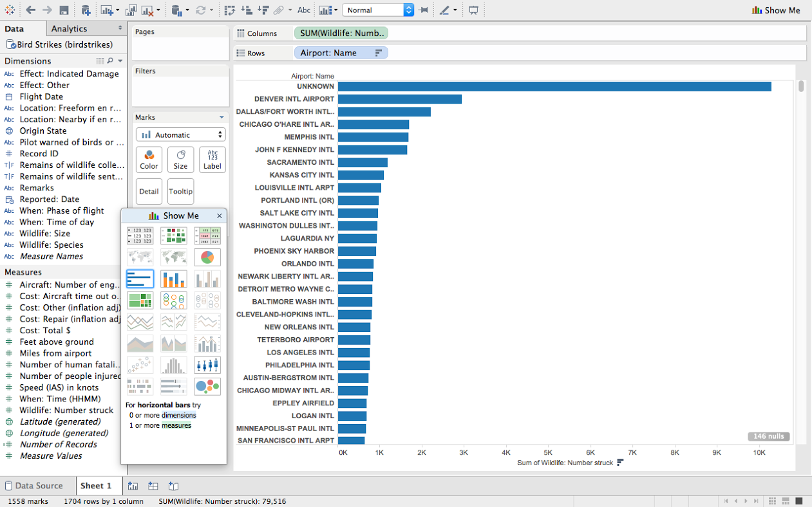Click the 146 nulls indicator

768,436
